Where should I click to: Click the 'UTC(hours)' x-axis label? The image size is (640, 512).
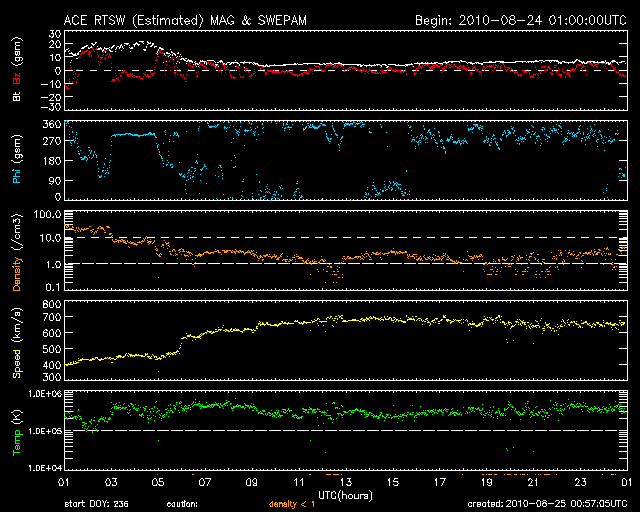(x=345, y=496)
